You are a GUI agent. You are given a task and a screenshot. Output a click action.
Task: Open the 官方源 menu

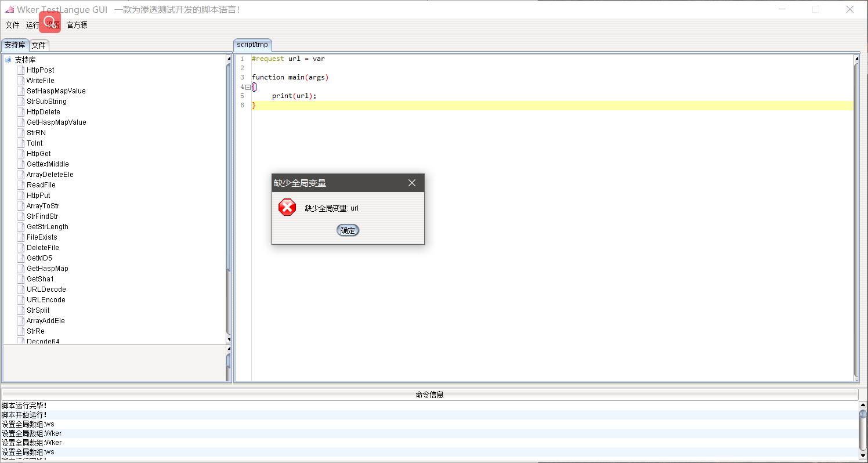click(x=77, y=25)
